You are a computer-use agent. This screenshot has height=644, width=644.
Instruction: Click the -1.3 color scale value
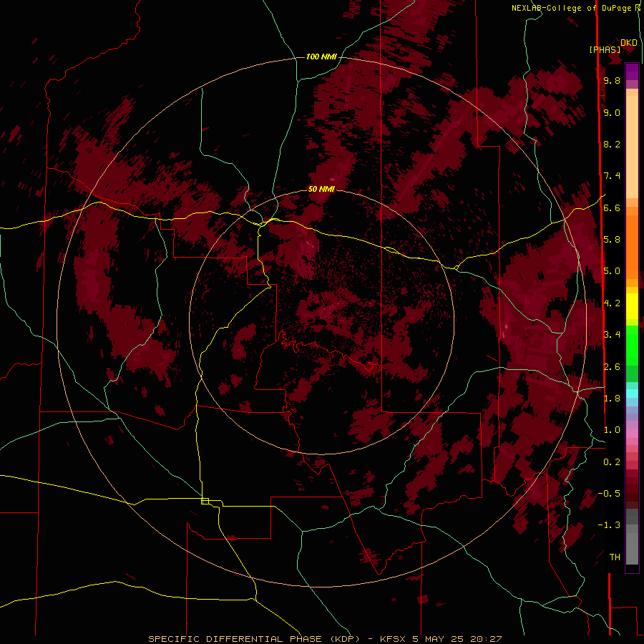(x=609, y=525)
